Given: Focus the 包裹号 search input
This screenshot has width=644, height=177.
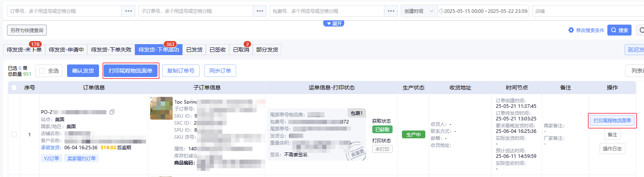Looking at the screenshot, I should point(327,11).
